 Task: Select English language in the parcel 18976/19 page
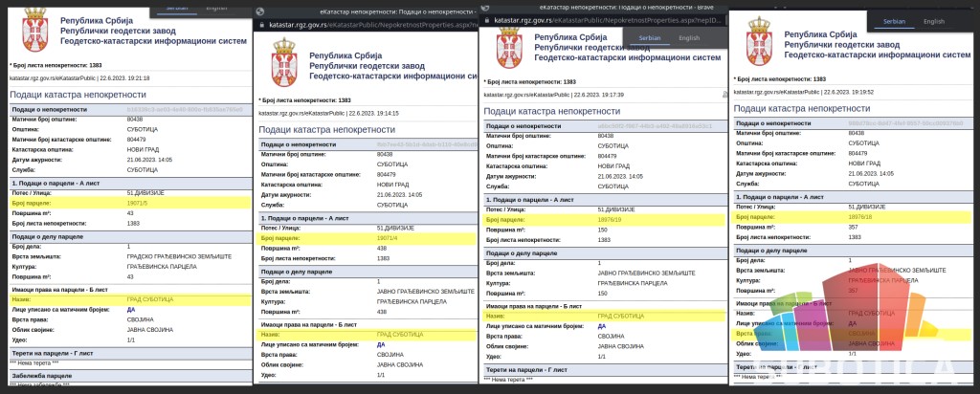[689, 38]
